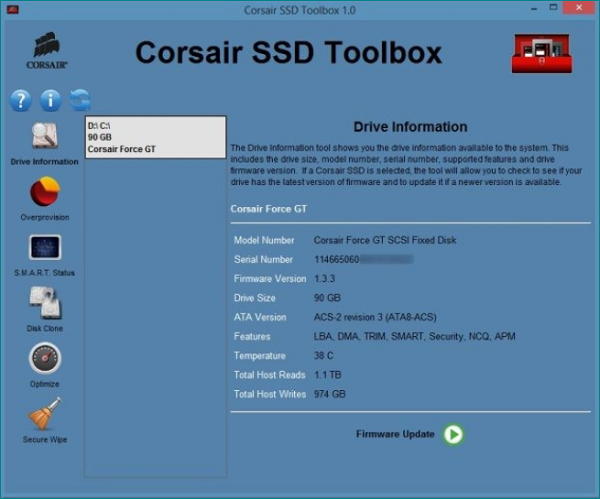Click serial number value 114665060

coord(336,259)
